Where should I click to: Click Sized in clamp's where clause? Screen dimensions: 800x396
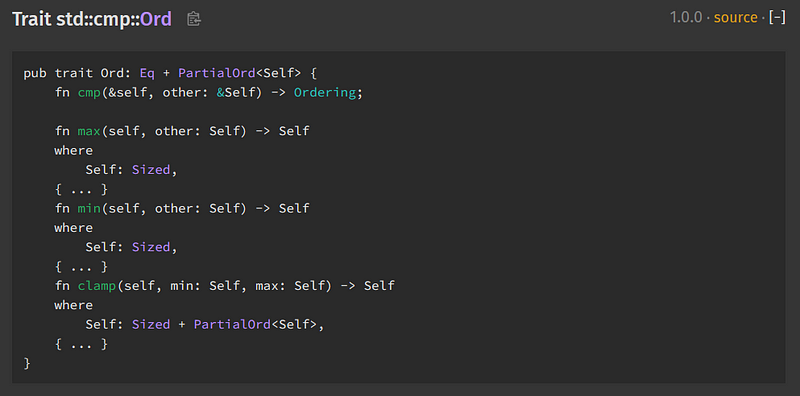(151, 324)
